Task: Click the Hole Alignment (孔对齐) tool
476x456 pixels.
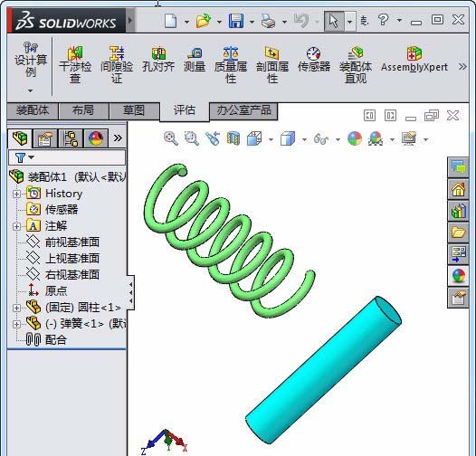Action: click(x=158, y=60)
